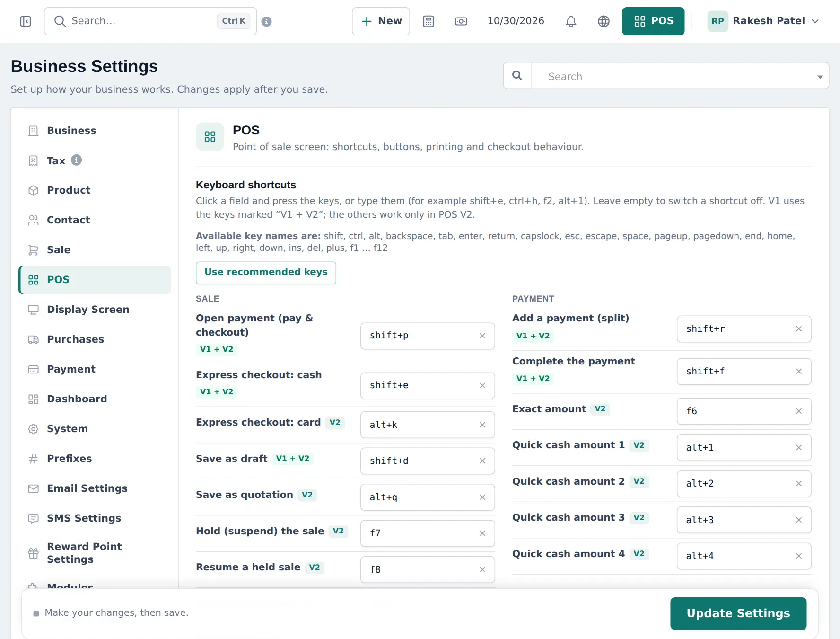
Task: Click the magnifier icon in settings search
Action: coord(517,76)
